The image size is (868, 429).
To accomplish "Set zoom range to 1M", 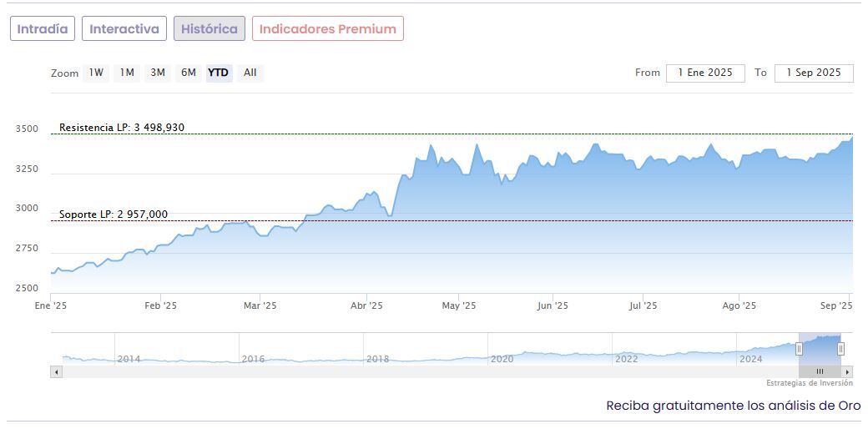I will point(127,73).
